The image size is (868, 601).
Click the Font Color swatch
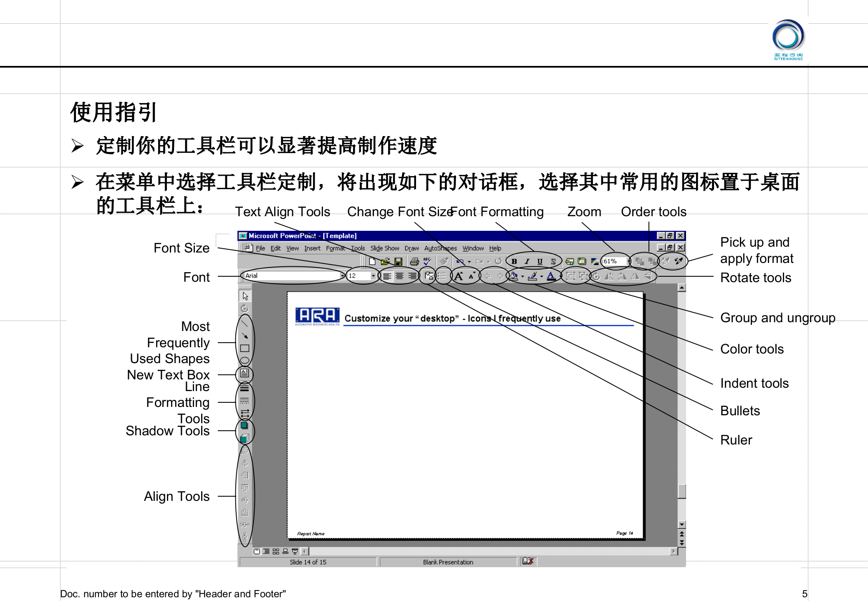551,276
